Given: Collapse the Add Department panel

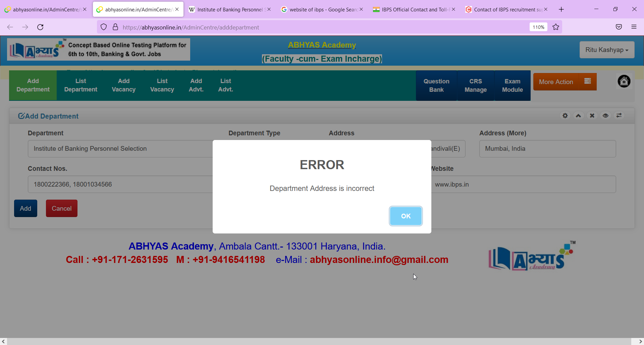Looking at the screenshot, I should point(579,116).
